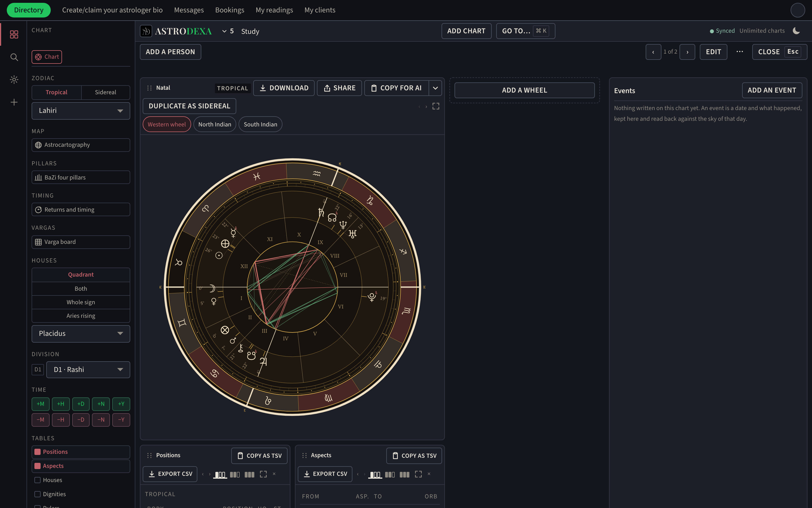This screenshot has width=812, height=508.
Task: Select the Whole sign houses option
Action: coord(81,302)
